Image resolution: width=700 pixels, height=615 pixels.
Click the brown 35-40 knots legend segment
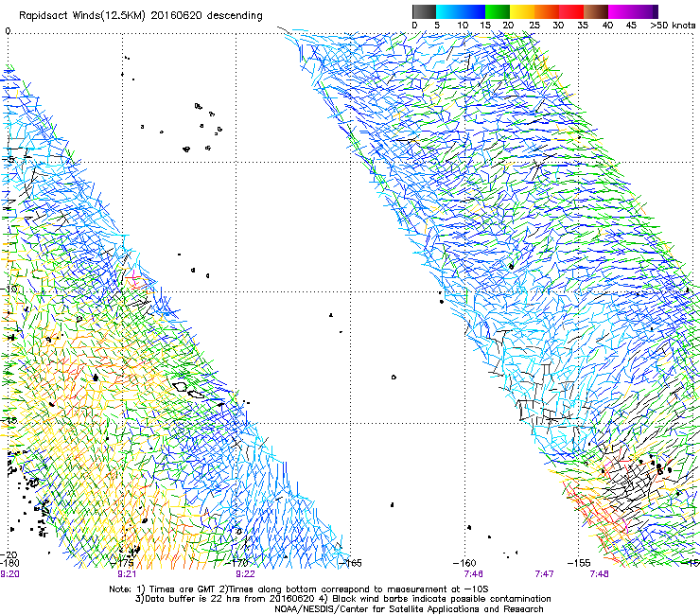pos(596,11)
